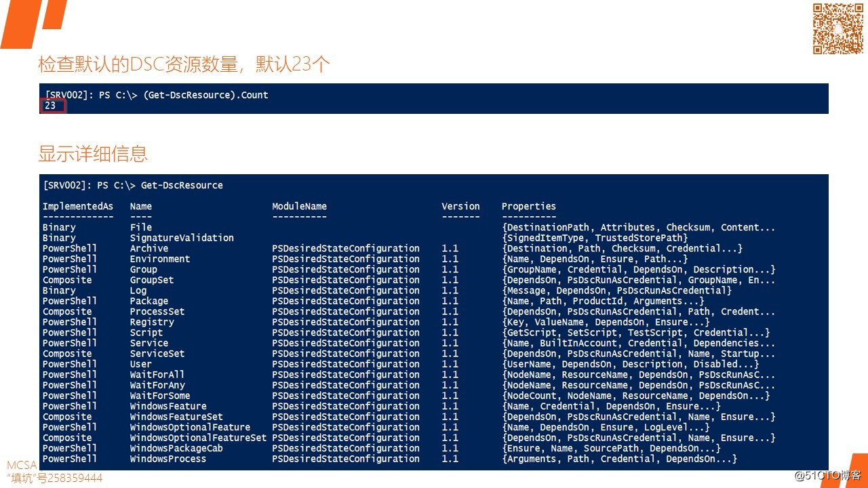Click the QR code image
Viewport: 868px width, 488px height.
tap(838, 28)
